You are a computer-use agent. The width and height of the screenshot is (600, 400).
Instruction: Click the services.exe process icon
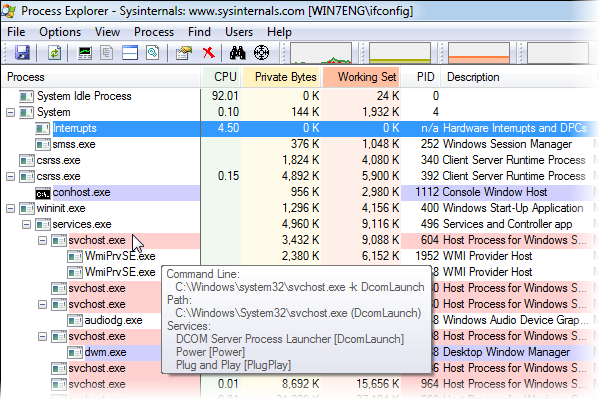click(43, 225)
